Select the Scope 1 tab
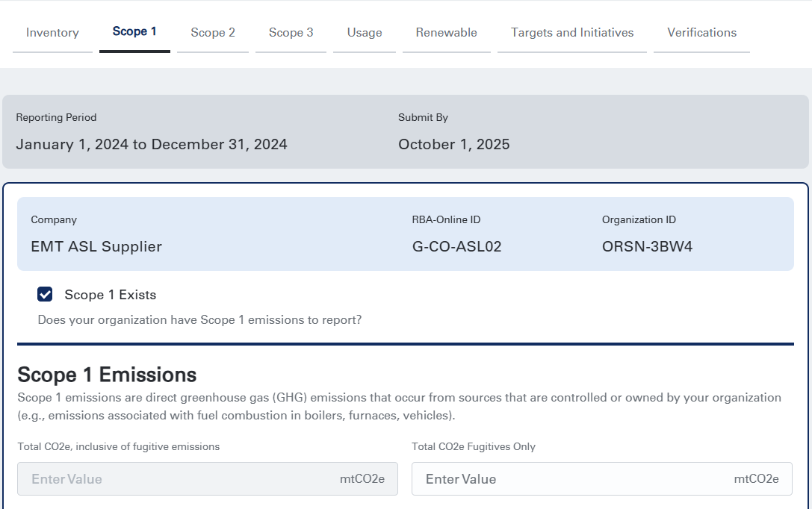 (x=134, y=31)
